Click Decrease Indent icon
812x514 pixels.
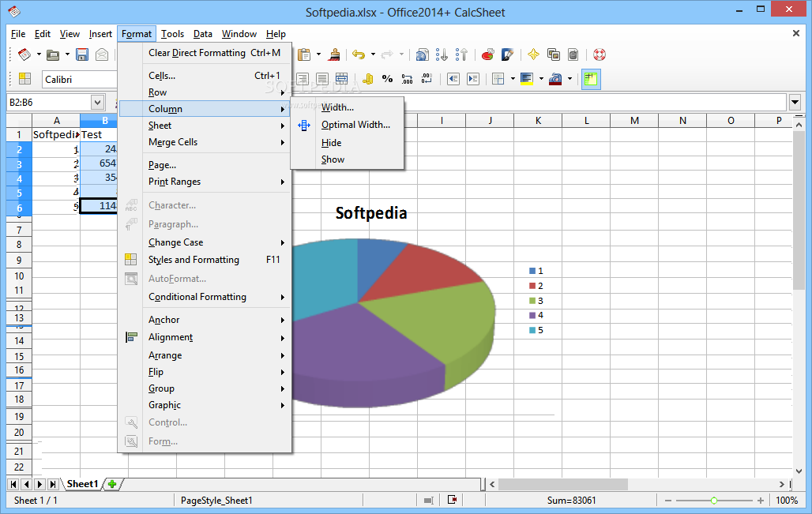click(453, 79)
